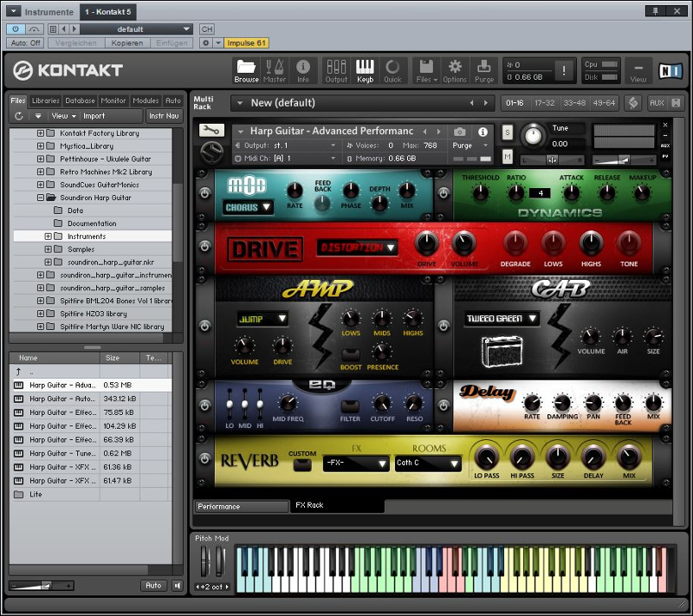Click the Tune knob
693x616 pixels.
(x=533, y=136)
